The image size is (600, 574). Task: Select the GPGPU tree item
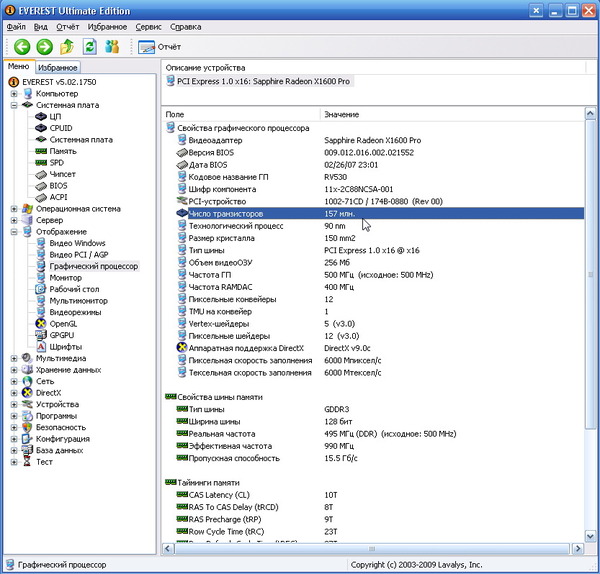pos(62,335)
